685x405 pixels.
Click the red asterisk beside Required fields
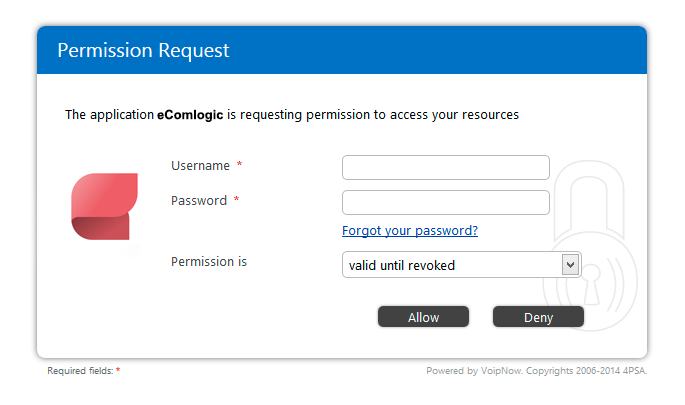coord(118,370)
